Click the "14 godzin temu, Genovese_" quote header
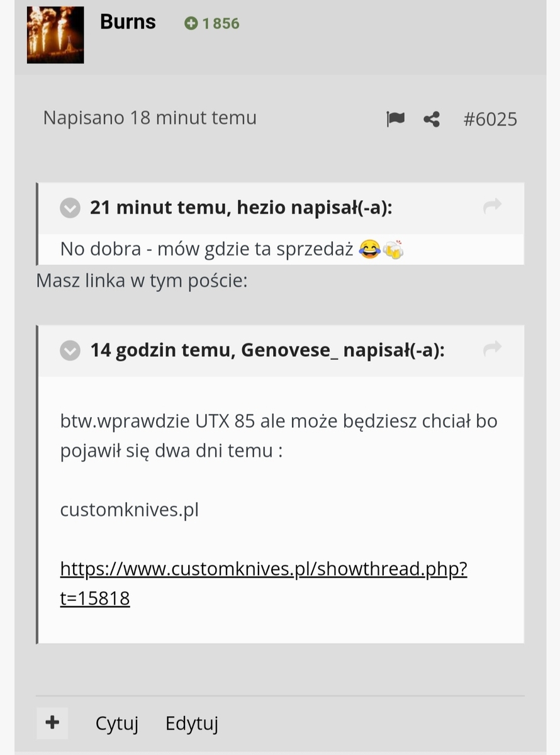The image size is (560, 755). pos(267,350)
